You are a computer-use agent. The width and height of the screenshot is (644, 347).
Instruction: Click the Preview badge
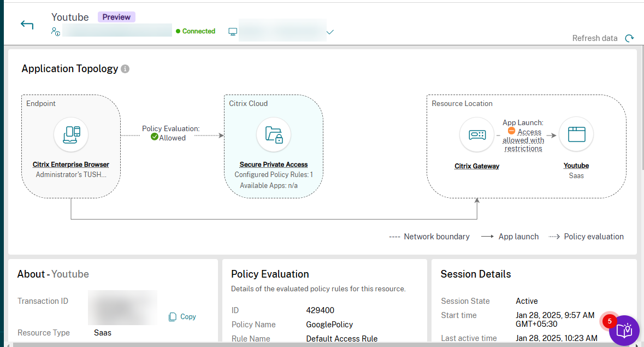(116, 17)
